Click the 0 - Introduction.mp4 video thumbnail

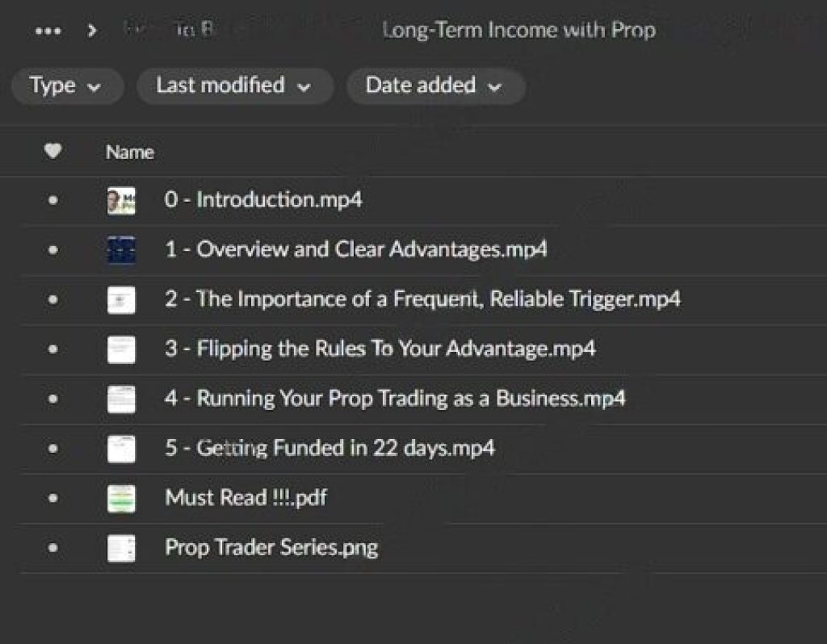point(121,200)
